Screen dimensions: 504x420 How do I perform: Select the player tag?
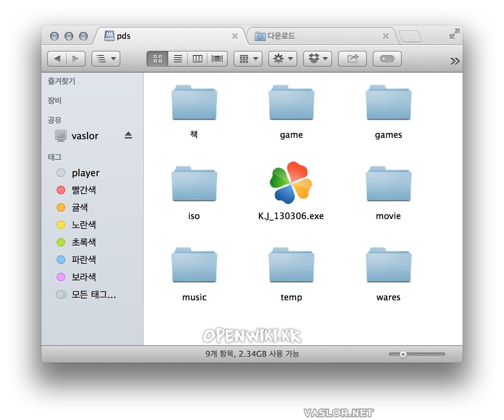point(92,173)
